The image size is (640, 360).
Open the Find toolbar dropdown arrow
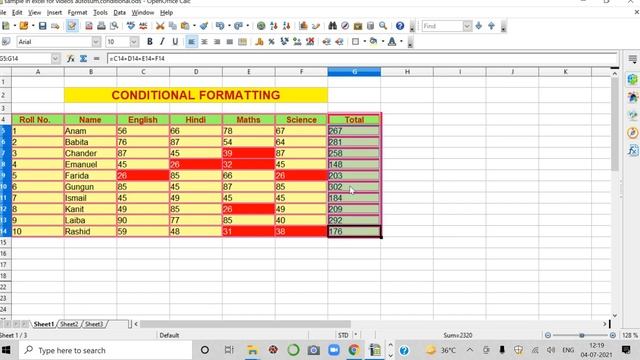467,26
